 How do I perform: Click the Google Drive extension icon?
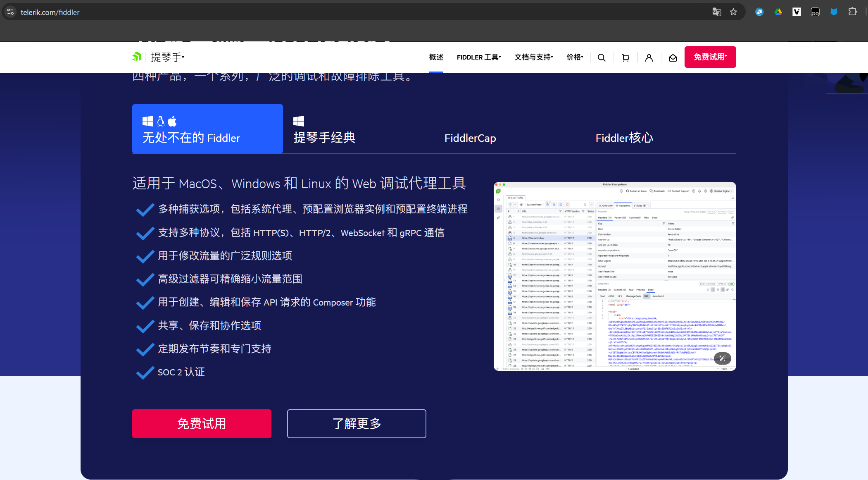[x=778, y=12]
